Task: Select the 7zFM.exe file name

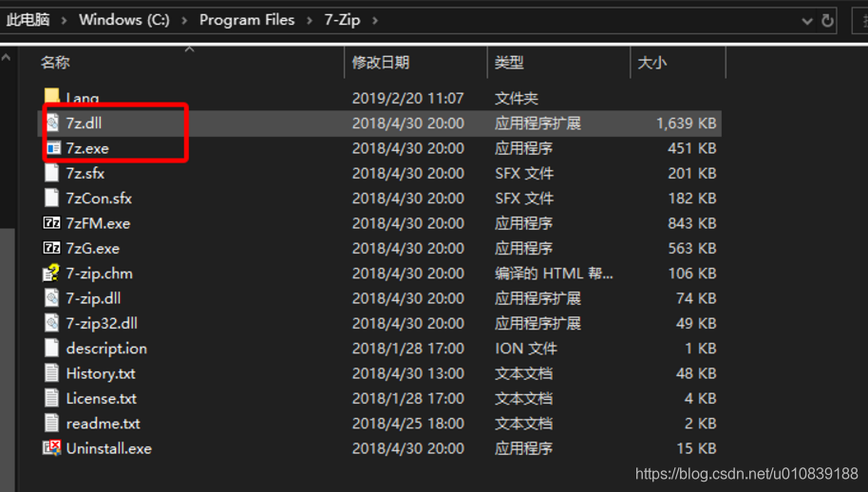Action: pyautogui.click(x=98, y=223)
